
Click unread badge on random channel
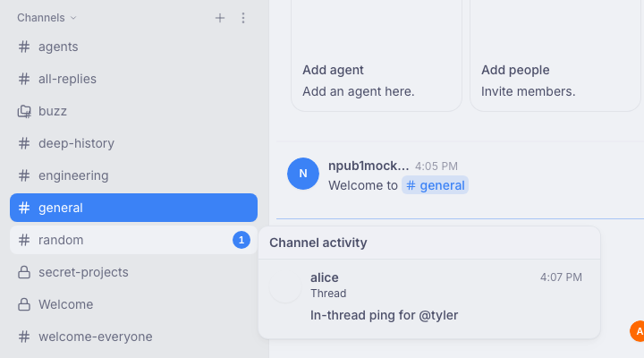(x=241, y=240)
